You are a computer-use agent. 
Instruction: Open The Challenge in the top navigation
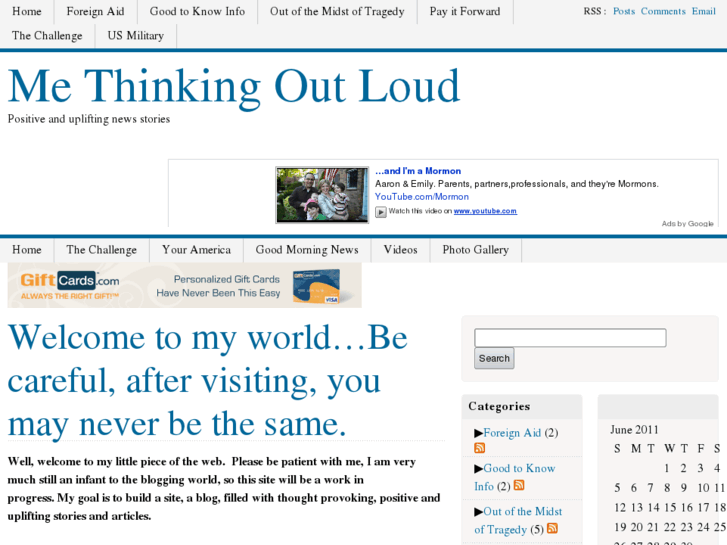[x=47, y=36]
